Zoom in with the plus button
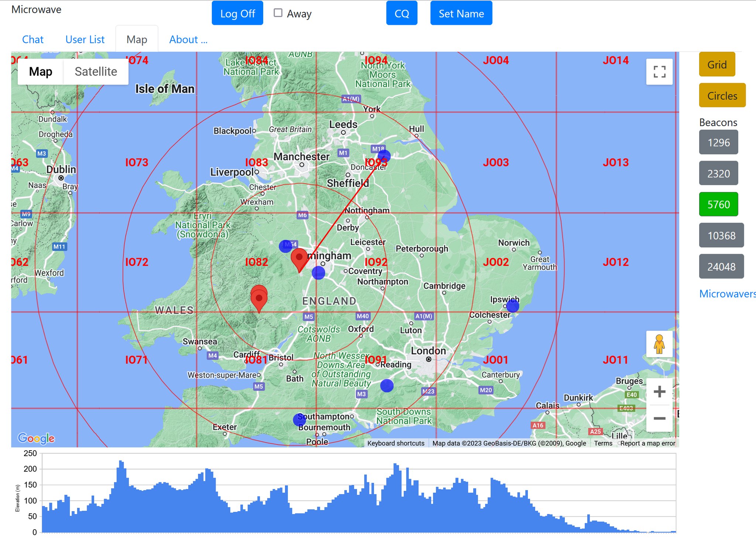The width and height of the screenshot is (756, 547). (659, 392)
